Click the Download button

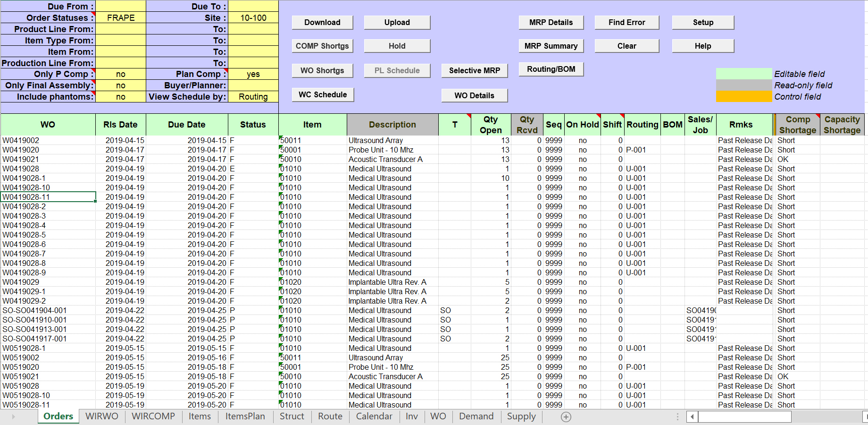coord(322,22)
